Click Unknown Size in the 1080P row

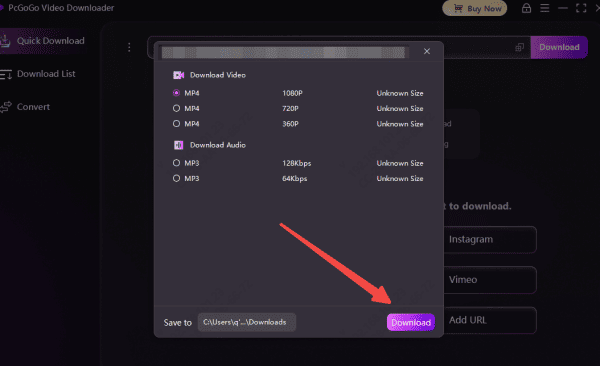[x=400, y=93]
